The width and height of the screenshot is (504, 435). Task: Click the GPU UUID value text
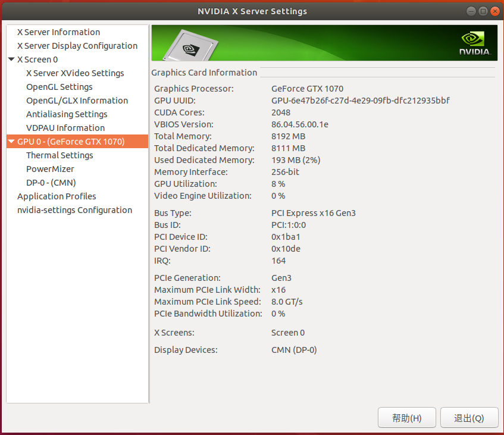[361, 101]
